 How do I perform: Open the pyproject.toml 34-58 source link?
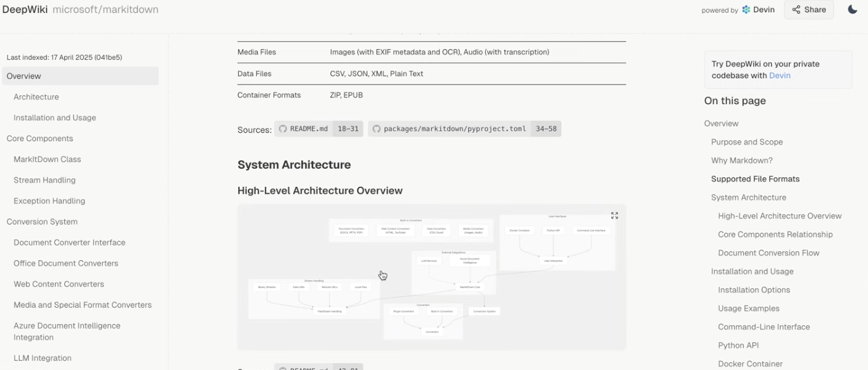tap(465, 129)
